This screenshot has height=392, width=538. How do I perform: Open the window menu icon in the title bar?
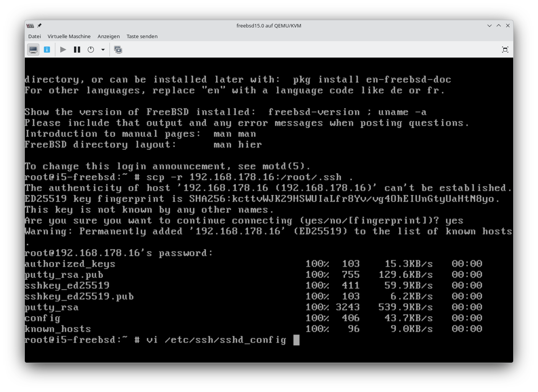(x=30, y=26)
